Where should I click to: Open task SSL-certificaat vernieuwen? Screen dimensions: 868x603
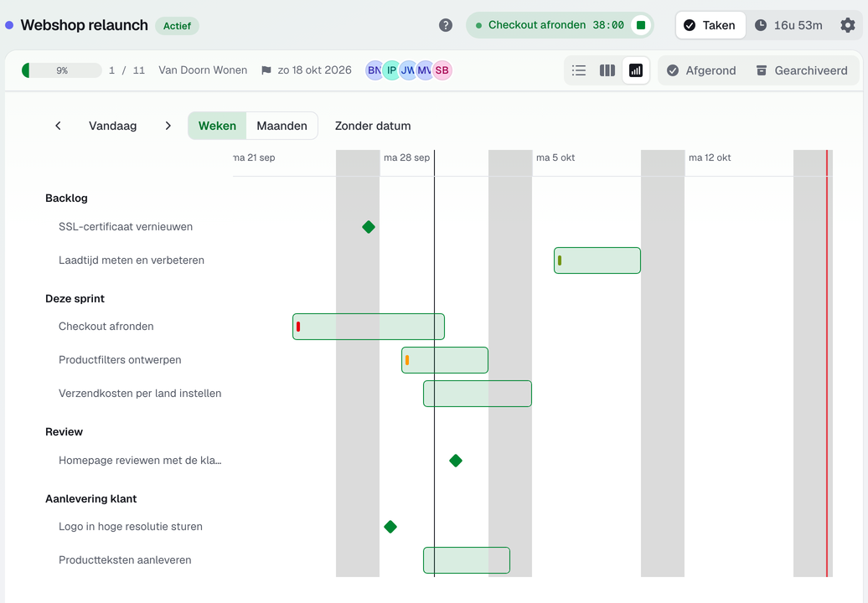point(126,227)
